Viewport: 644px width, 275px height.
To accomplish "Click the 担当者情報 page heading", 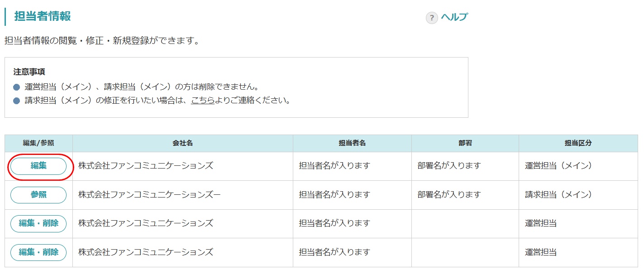I will pyautogui.click(x=43, y=16).
